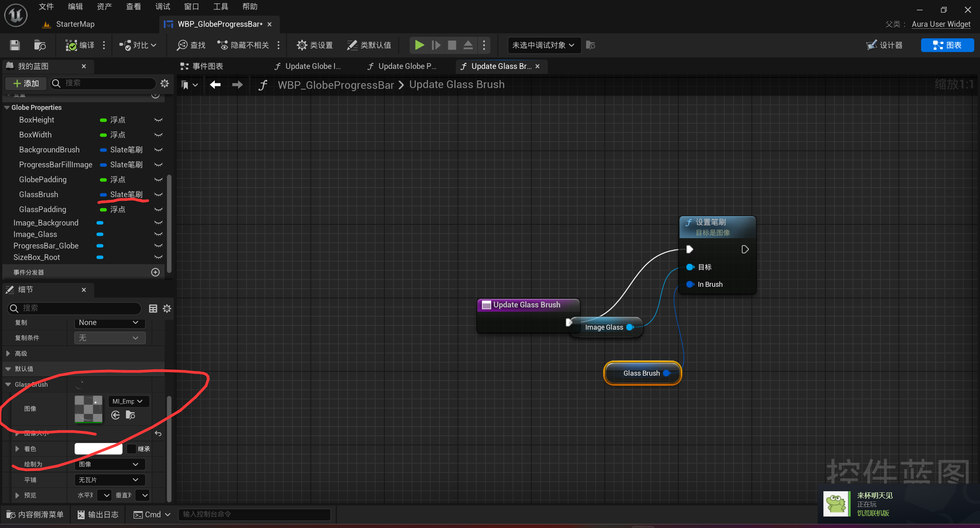Open details property matrix view icon
The height and width of the screenshot is (528, 980).
pos(153,308)
